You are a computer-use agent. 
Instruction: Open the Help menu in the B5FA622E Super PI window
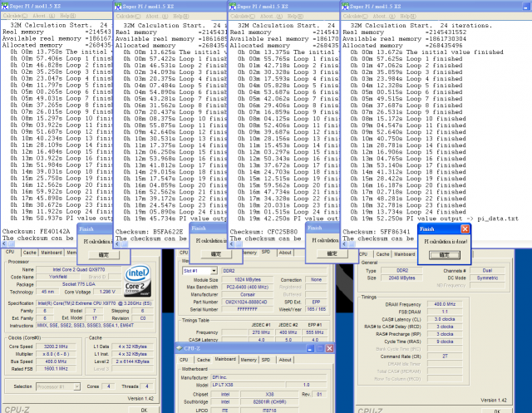[181, 16]
